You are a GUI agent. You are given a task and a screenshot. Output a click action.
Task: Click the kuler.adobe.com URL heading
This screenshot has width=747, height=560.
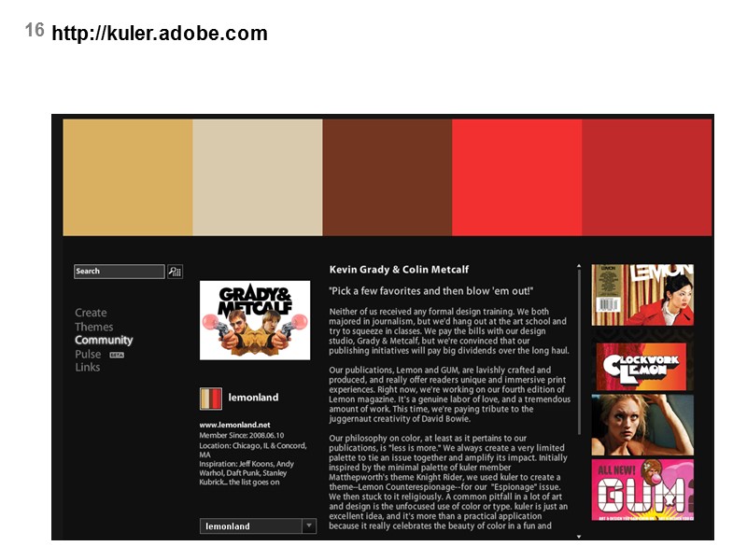coord(159,34)
